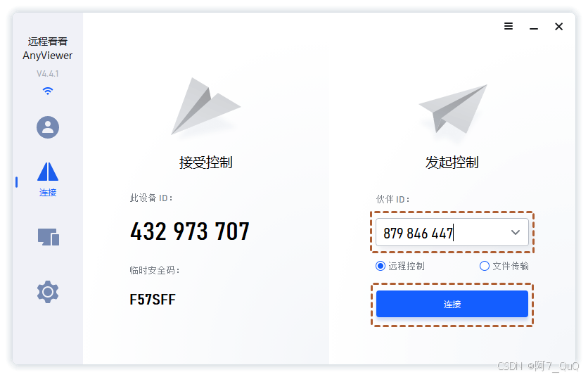This screenshot has width=588, height=377.
Task: Click the Wi-Fi status icon
Action: [48, 91]
